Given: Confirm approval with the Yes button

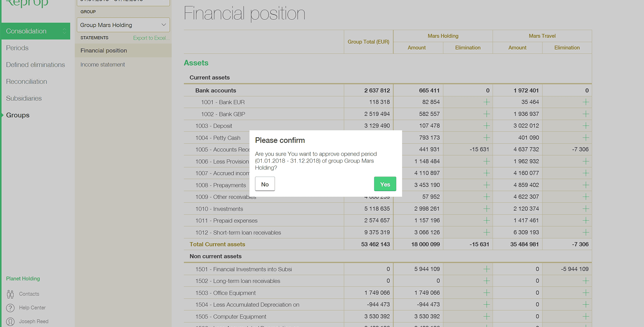Looking at the screenshot, I should pyautogui.click(x=385, y=184).
